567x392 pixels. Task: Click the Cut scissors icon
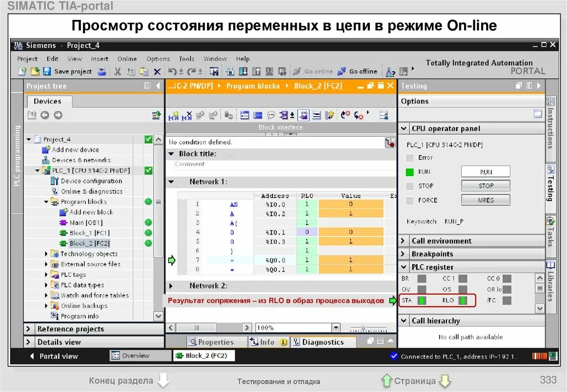[x=117, y=71]
